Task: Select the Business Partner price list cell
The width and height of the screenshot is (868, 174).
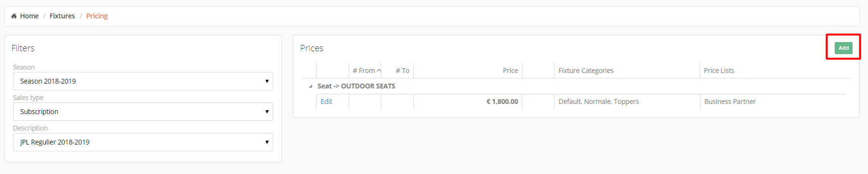Action: [730, 101]
